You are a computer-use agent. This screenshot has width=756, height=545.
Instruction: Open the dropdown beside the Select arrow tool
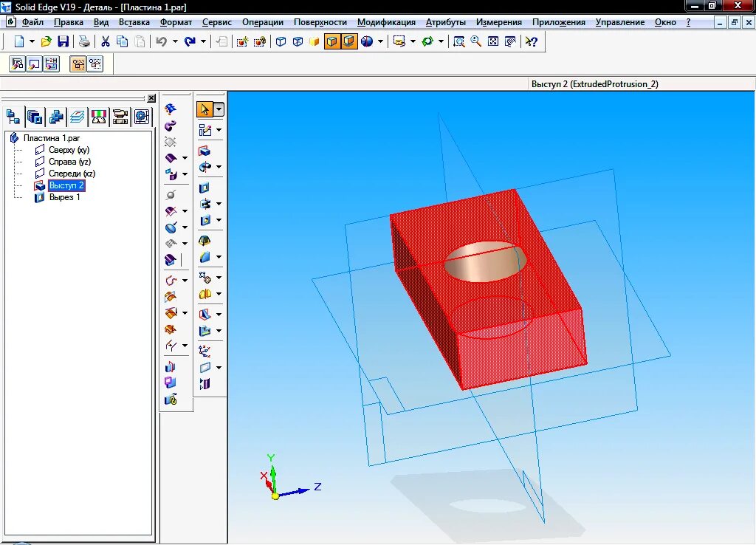(219, 109)
